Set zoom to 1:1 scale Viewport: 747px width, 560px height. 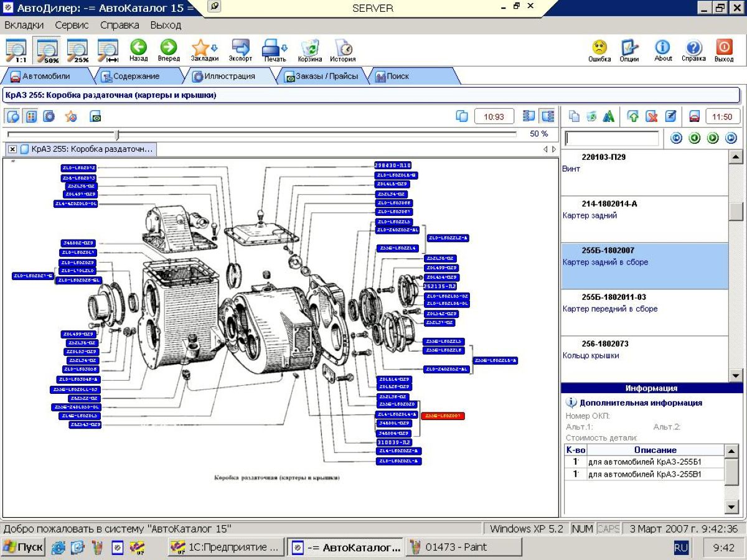coord(16,50)
